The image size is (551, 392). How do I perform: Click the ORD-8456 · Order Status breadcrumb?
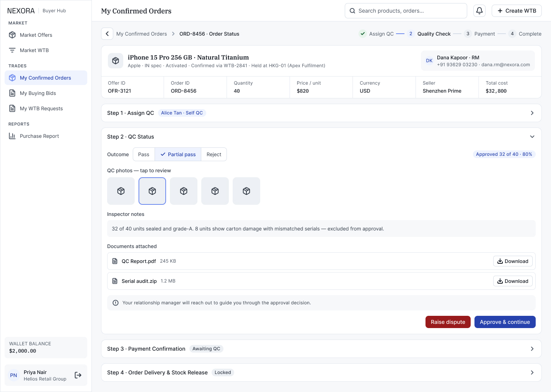(209, 34)
